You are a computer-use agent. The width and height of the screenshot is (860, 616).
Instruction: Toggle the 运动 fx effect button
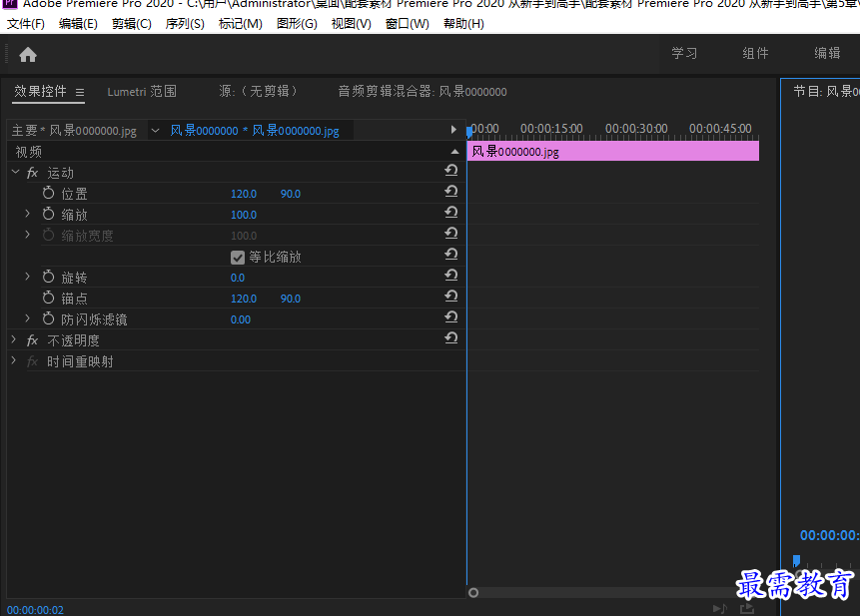click(x=32, y=173)
